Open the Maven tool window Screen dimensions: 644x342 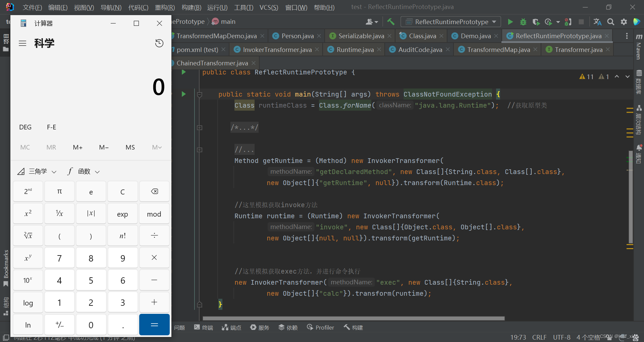click(639, 47)
